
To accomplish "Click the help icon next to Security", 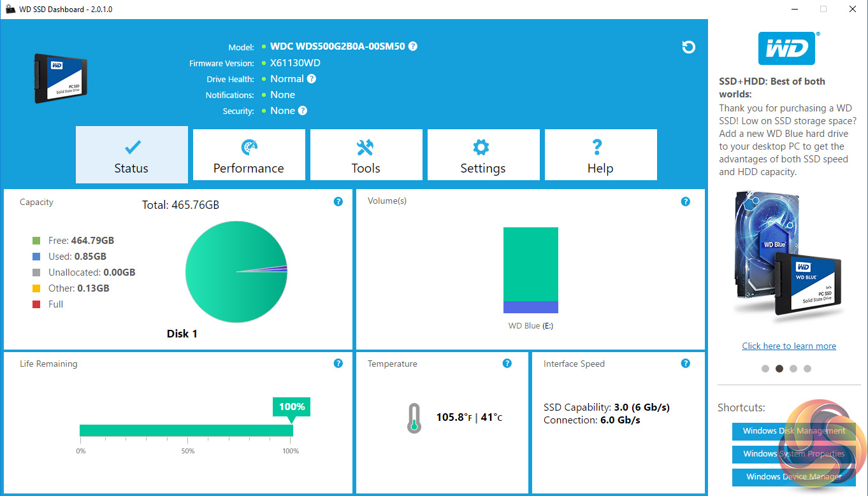I will point(303,111).
